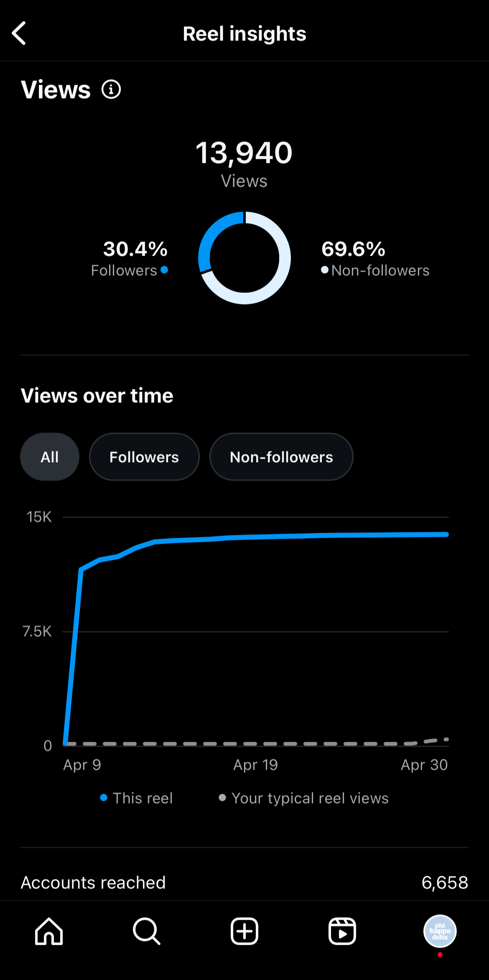Viewport: 489px width, 980px height.
Task: Open the Reels tab icon
Action: tap(342, 931)
